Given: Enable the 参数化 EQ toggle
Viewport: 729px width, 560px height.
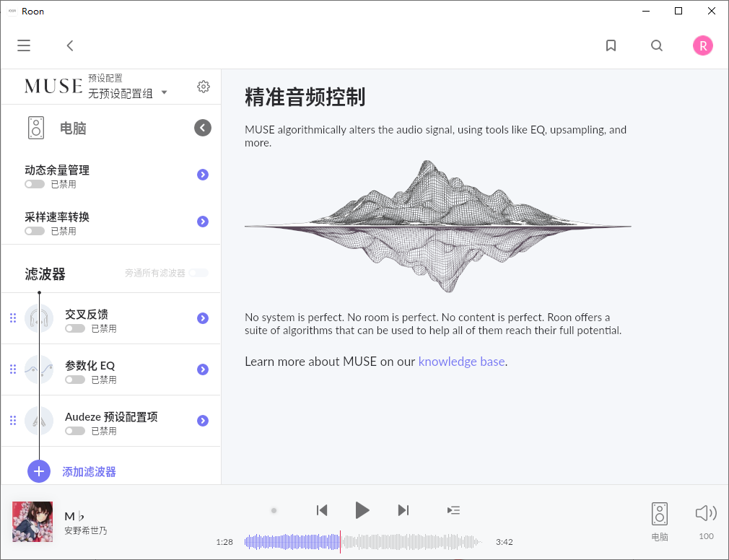Looking at the screenshot, I should (75, 380).
